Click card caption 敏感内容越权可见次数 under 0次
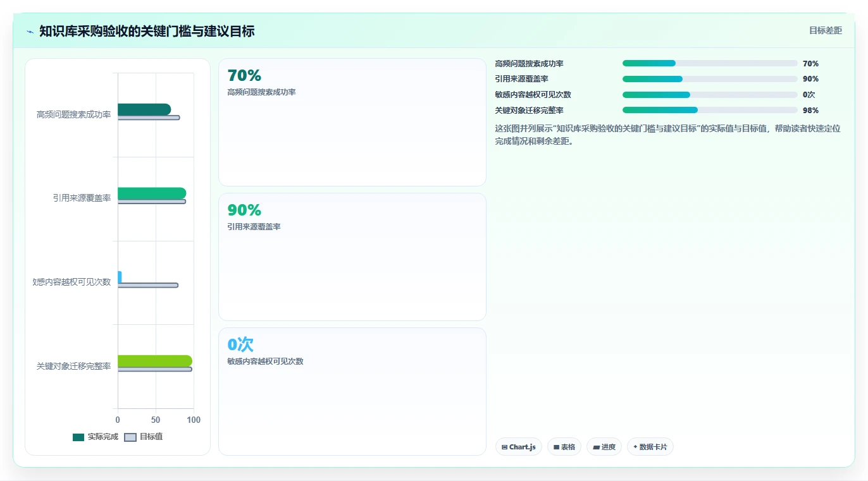 click(265, 362)
